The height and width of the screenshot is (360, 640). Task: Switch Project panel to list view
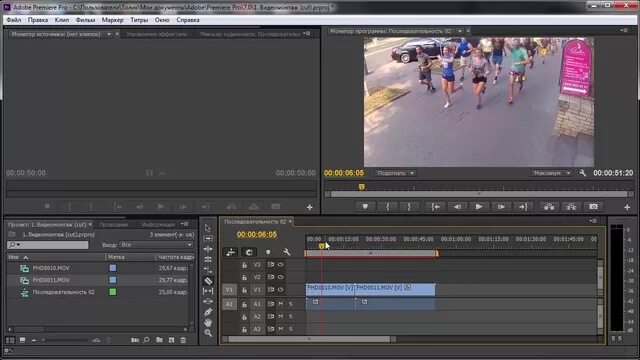(10, 340)
